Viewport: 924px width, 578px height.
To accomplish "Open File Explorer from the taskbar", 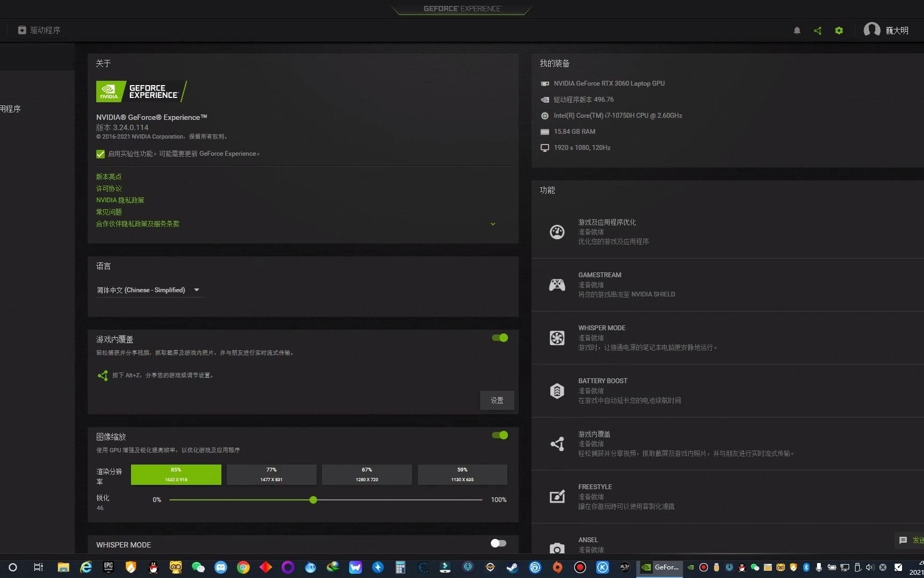I will (x=64, y=567).
